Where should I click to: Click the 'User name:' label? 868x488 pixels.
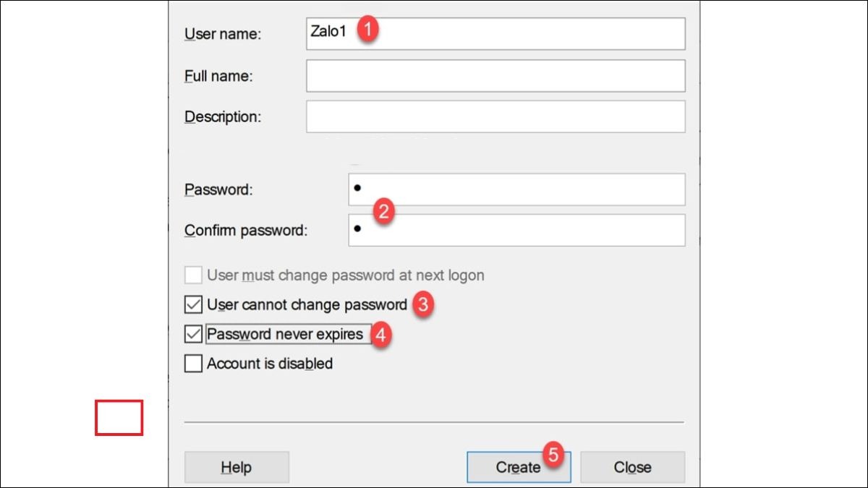223,34
